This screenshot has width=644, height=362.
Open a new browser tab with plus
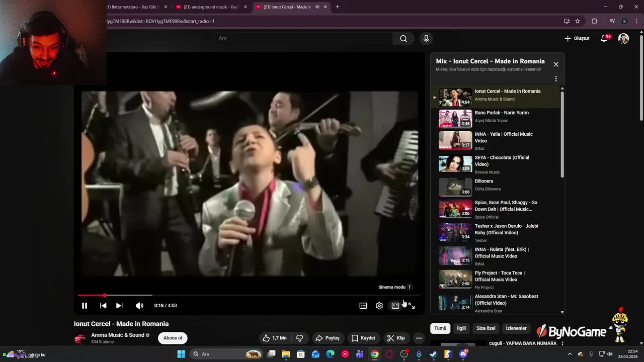pyautogui.click(x=337, y=7)
